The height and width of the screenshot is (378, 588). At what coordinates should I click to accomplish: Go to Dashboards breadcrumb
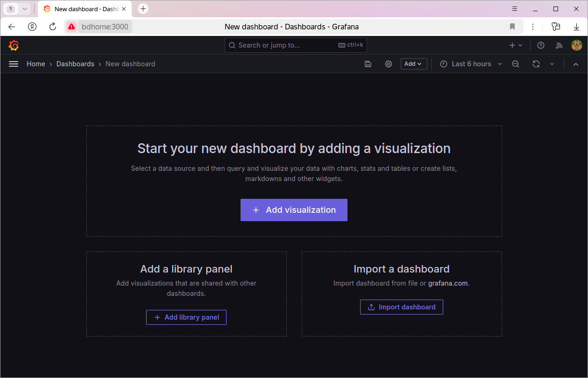pos(75,64)
